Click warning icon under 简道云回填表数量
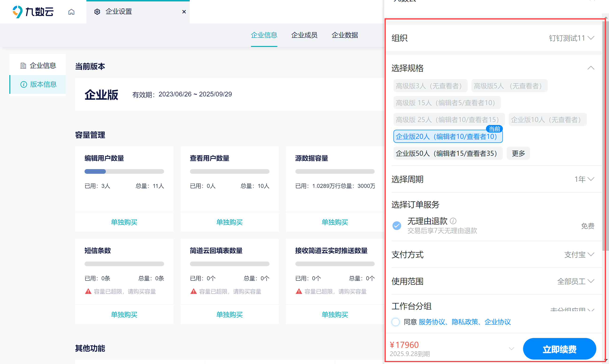Screen dimensions: 609x364 coord(193,291)
